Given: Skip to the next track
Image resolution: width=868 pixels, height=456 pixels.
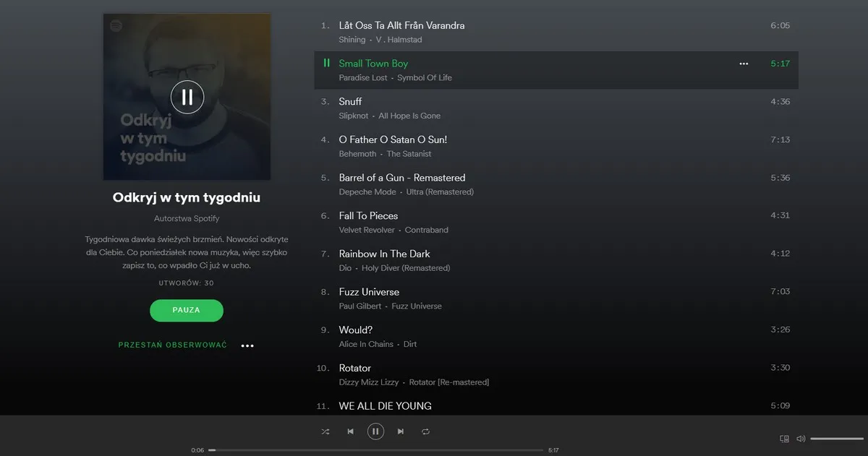Looking at the screenshot, I should point(401,431).
